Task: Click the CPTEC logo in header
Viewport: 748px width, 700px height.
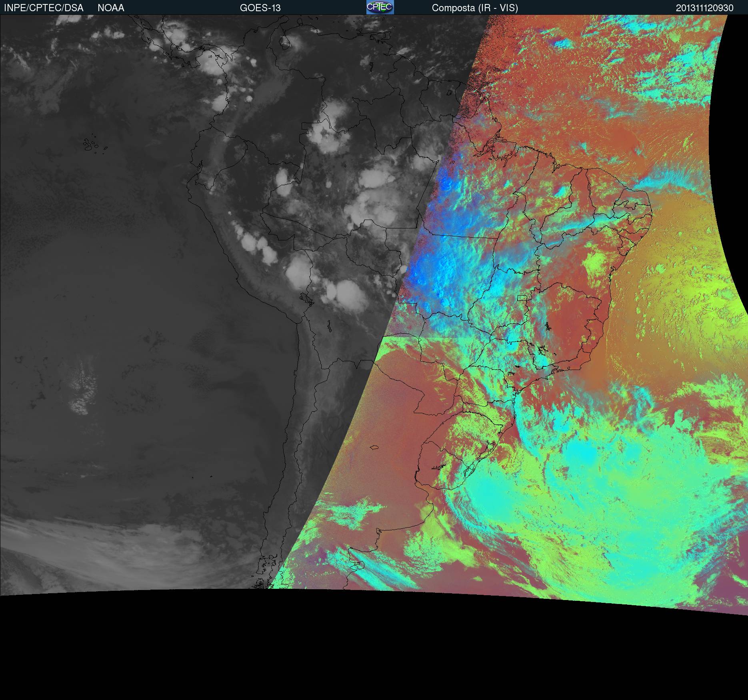Action: (x=380, y=7)
